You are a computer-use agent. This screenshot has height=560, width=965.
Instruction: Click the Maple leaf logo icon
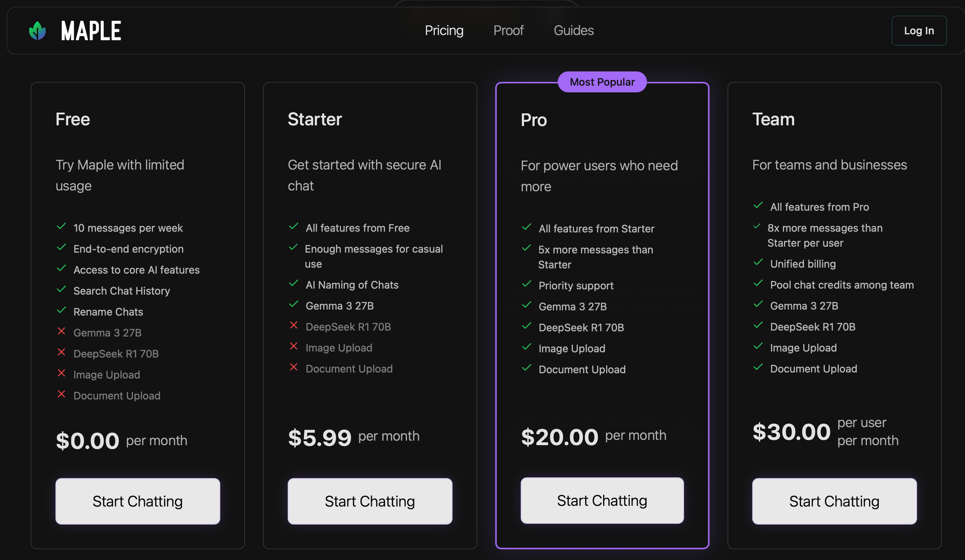click(x=38, y=31)
